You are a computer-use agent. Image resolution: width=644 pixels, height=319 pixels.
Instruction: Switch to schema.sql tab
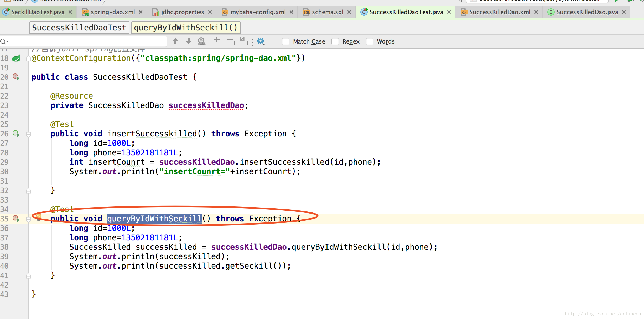click(x=327, y=12)
